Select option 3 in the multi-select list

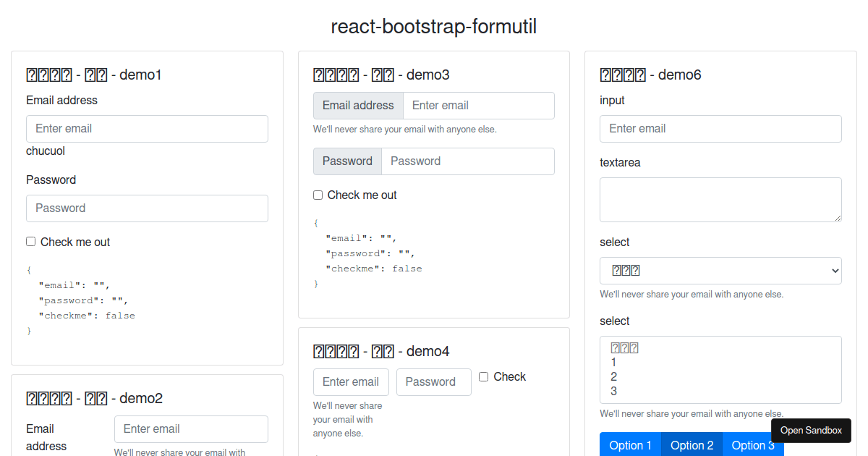(613, 391)
